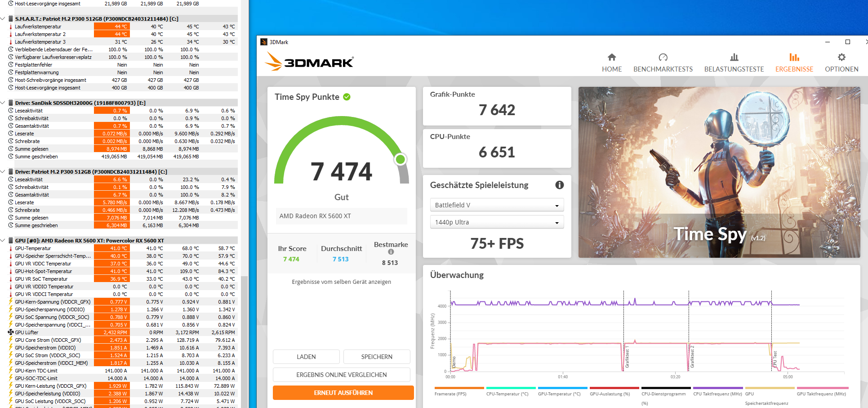Click the info icon under Bestmarke
This screenshot has height=408, width=868.
pos(391,252)
